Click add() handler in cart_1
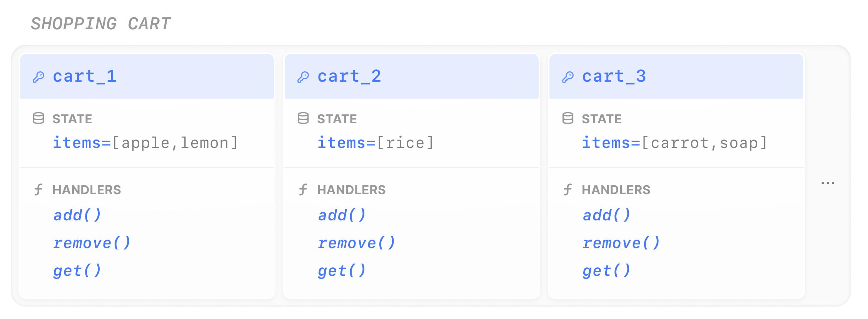This screenshot has height=319, width=868. point(77,215)
